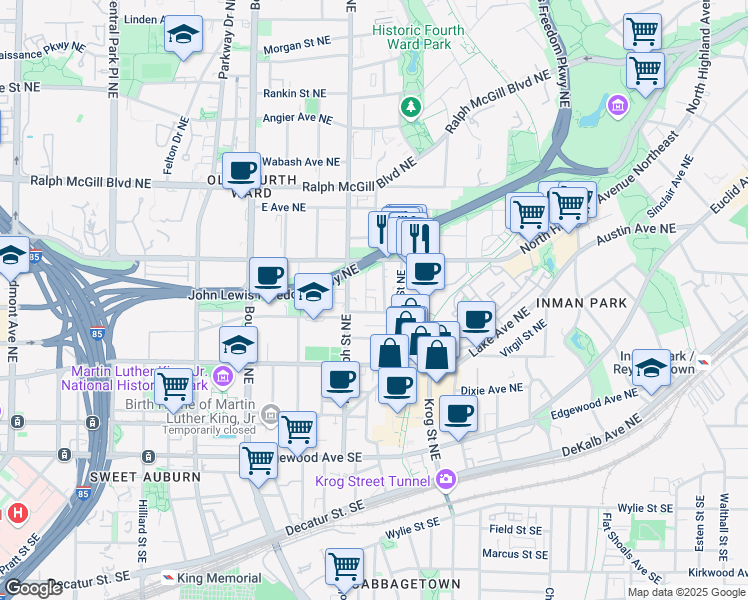Select the school marker at Inman Park station
Screen dimensions: 748x600
tap(652, 372)
